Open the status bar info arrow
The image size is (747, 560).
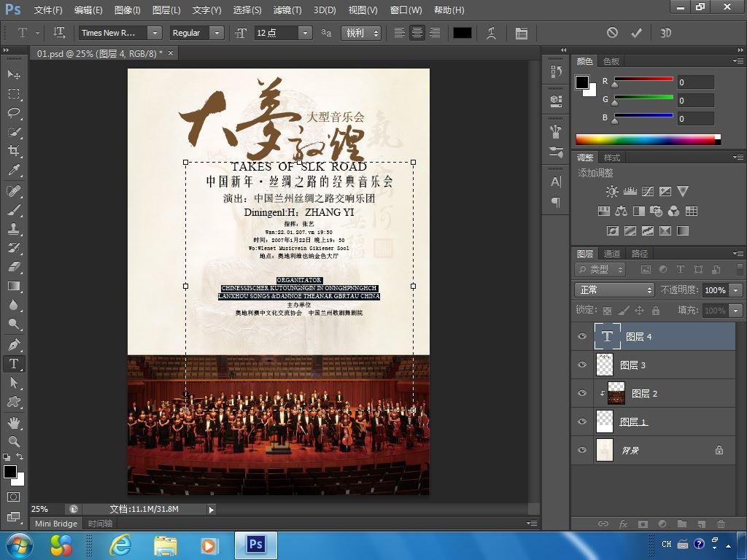tap(211, 510)
